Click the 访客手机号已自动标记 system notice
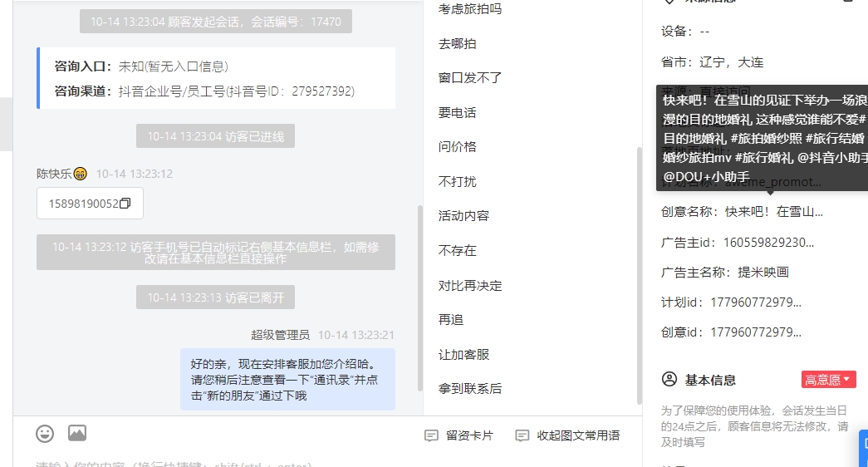Viewport: 868px width, 467px height. (x=216, y=253)
